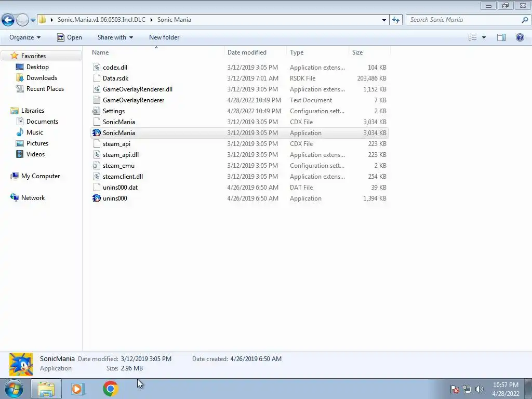Select the steam_api.dll file icon
532x399 pixels.
coord(97,155)
